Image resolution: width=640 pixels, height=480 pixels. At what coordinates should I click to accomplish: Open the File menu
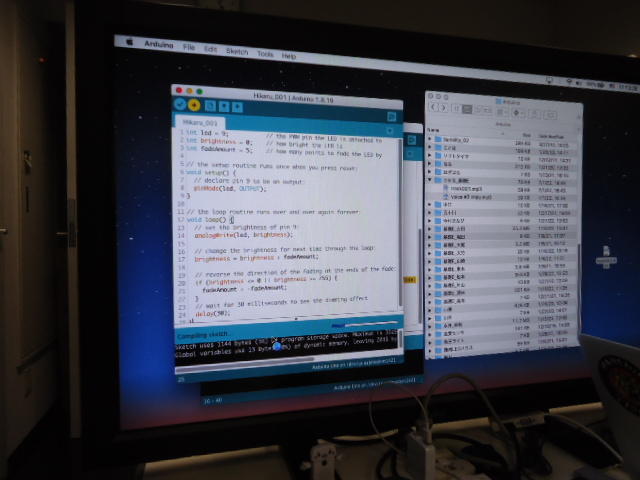(x=189, y=47)
